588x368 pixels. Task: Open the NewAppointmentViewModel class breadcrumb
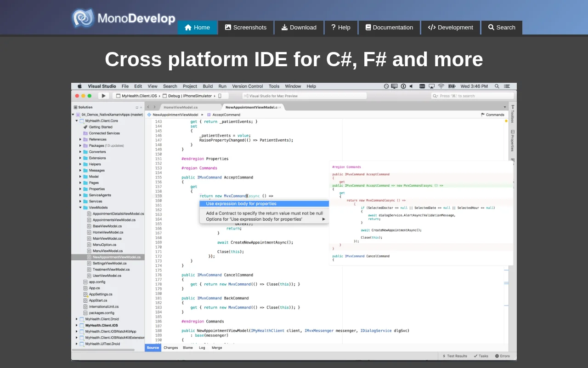[172, 115]
